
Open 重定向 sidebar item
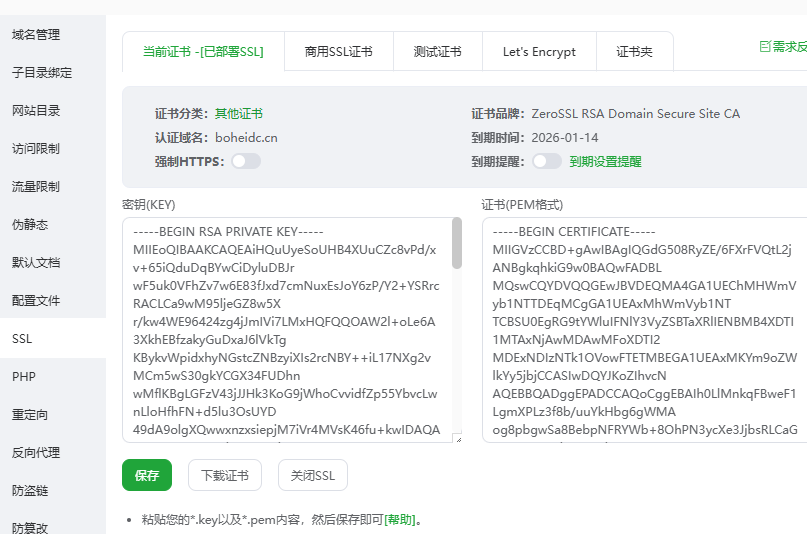30,415
